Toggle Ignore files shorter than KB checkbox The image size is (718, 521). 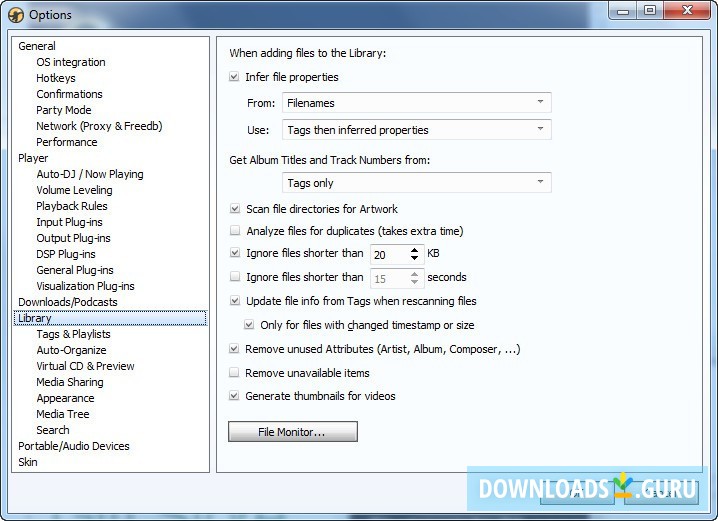pyautogui.click(x=235, y=253)
